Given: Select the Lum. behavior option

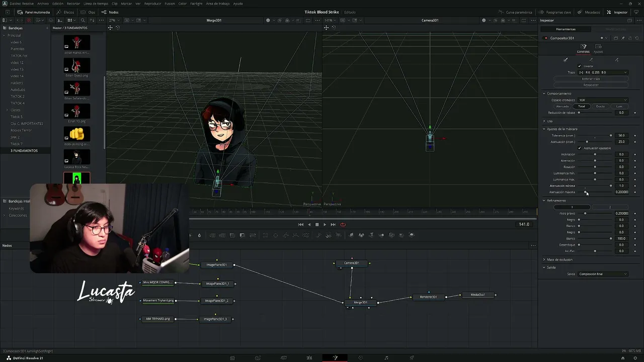Looking at the screenshot, I should 619,107.
